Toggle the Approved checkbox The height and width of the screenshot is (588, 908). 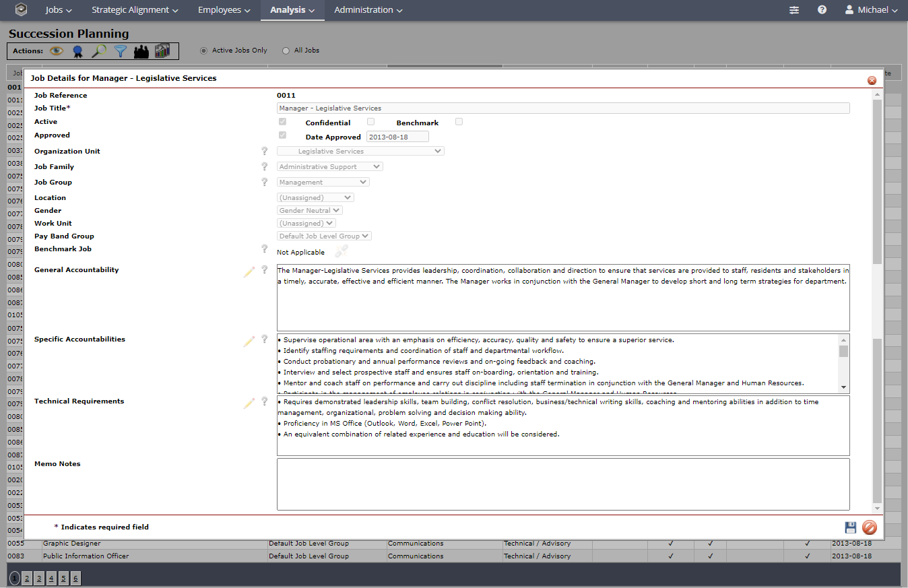(283, 135)
